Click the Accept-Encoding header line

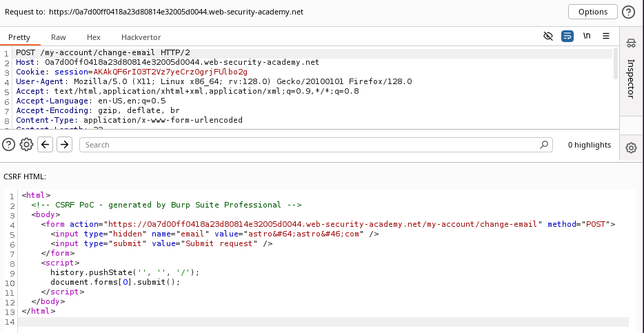click(x=98, y=110)
